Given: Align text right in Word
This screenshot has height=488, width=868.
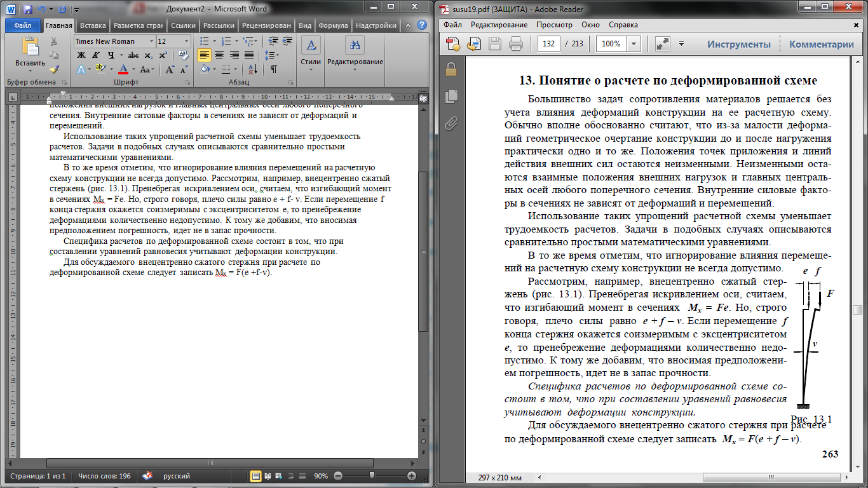Looking at the screenshot, I should pos(234,55).
